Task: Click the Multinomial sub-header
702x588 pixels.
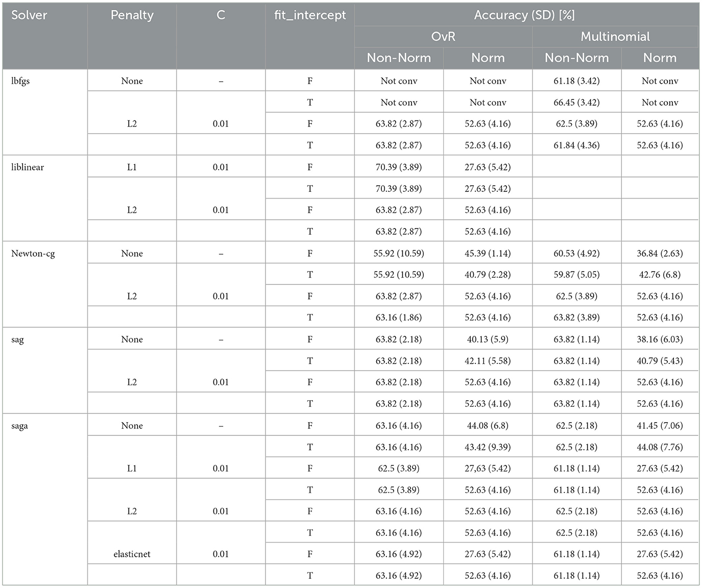Action: coord(615,37)
